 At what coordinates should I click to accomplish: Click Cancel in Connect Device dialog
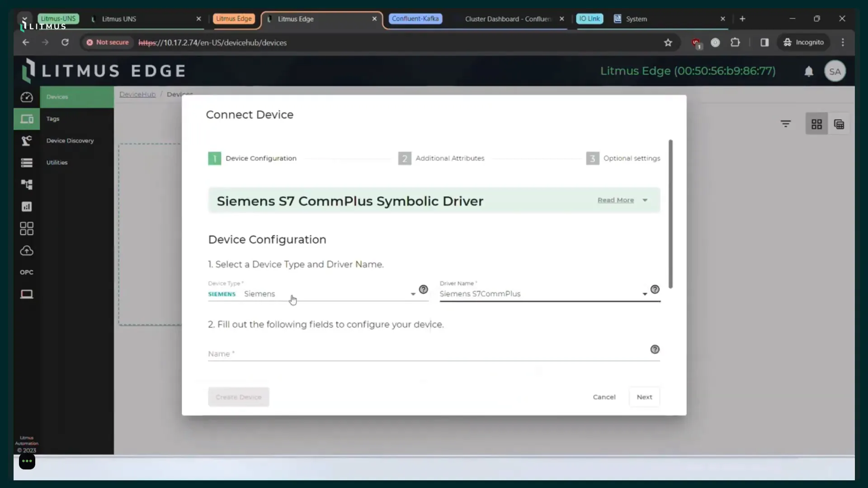click(604, 397)
